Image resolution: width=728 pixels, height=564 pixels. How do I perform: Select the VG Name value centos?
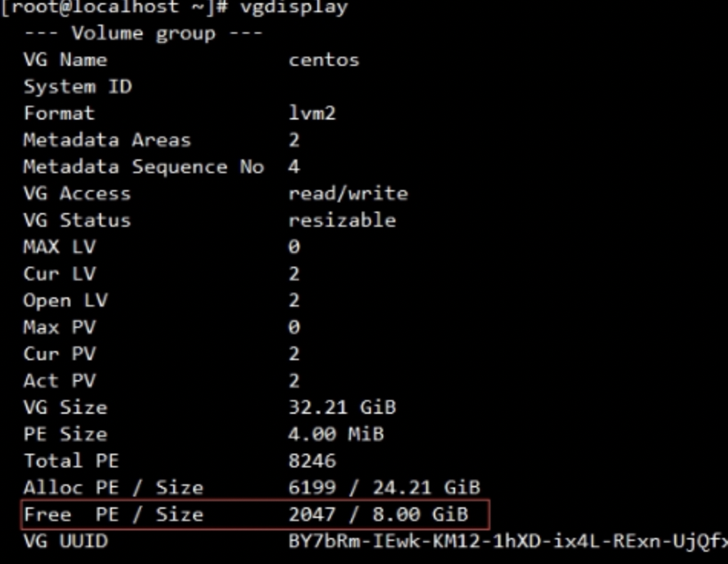324,61
